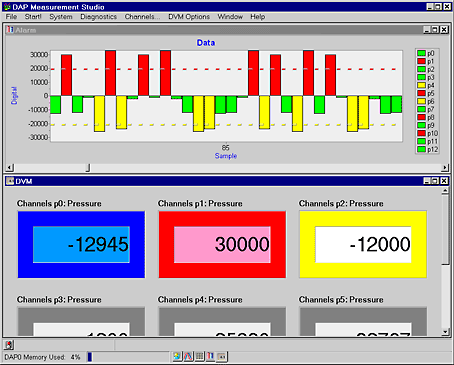Select the p1 Pressure value 30000 display
Screen dimensions: 454x365
[x=222, y=244]
